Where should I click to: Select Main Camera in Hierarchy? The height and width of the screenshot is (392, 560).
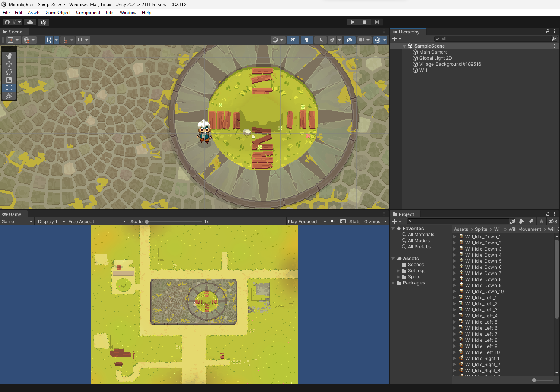coord(433,52)
